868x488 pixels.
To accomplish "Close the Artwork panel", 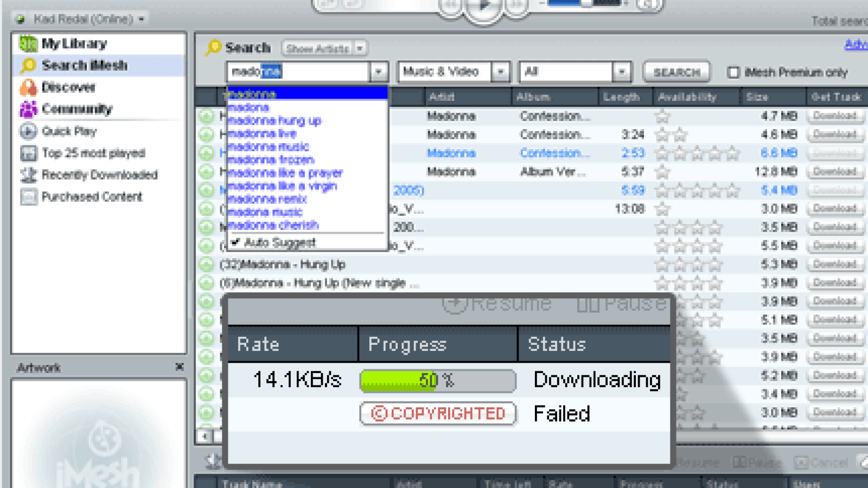I will 180,367.
